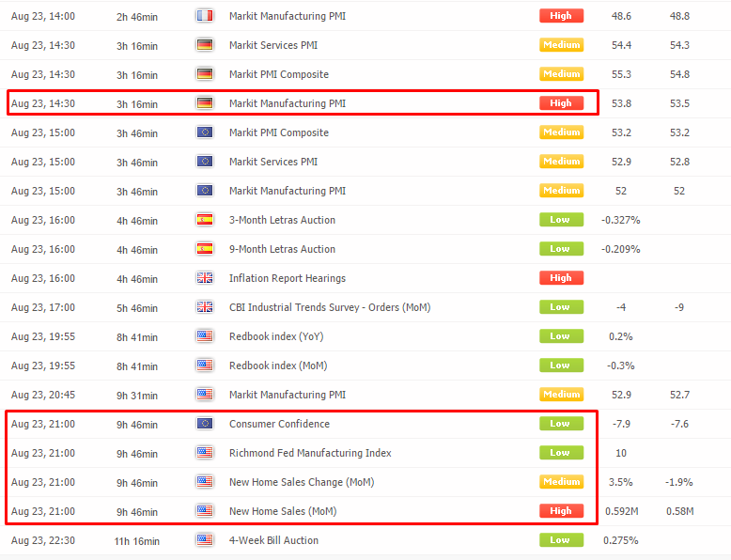Open the Redbook index (MoM) event
Viewport: 731px width, 560px height.
pos(278,366)
